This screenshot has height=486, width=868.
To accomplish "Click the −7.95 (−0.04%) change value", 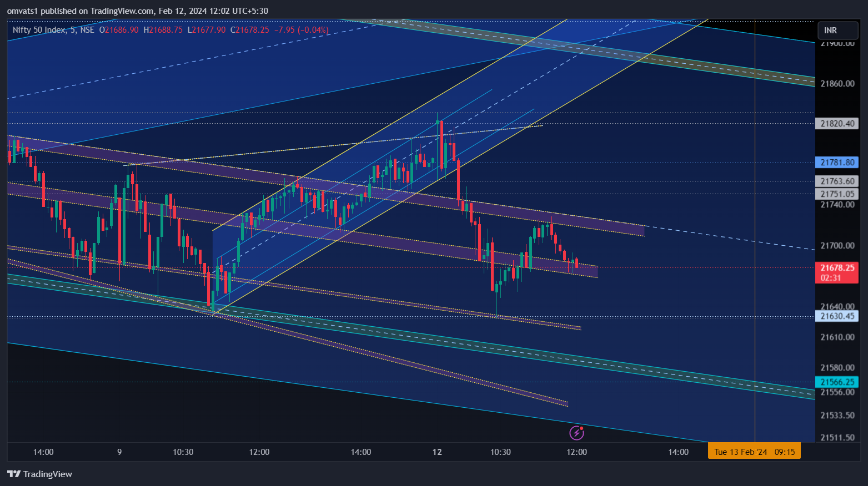I will click(x=302, y=30).
